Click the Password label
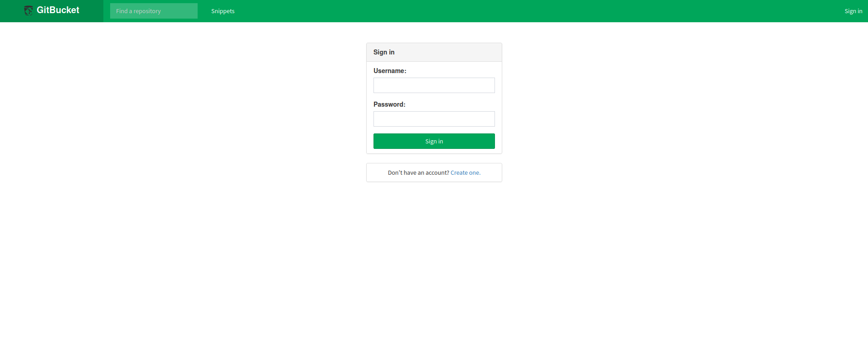This screenshot has height=364, width=868. pyautogui.click(x=389, y=104)
